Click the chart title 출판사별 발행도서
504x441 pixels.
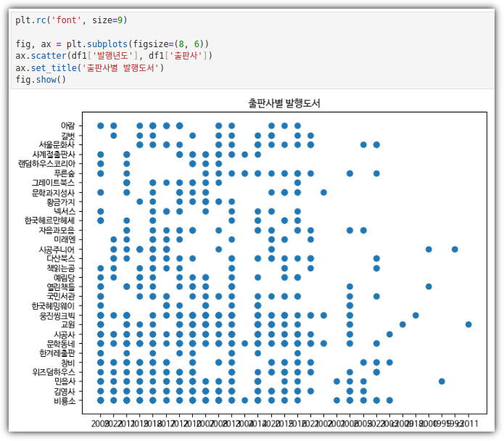(284, 104)
